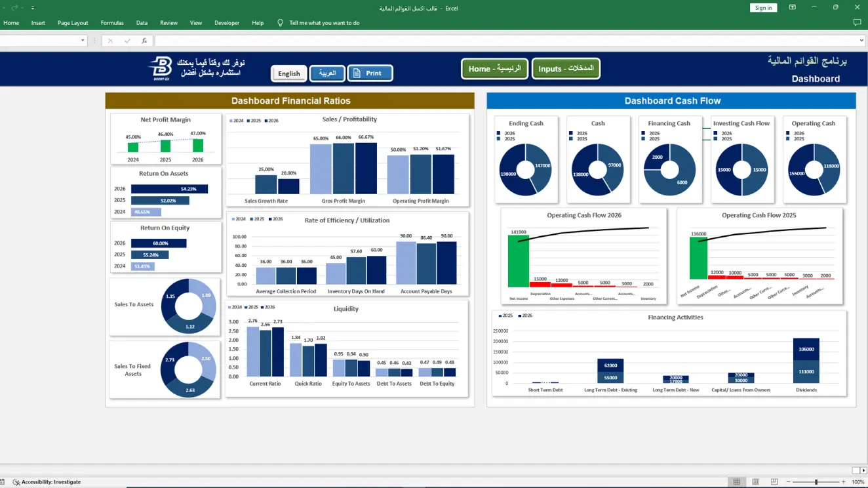Open the Developer ribbon tab
The image size is (868, 488).
point(227,22)
